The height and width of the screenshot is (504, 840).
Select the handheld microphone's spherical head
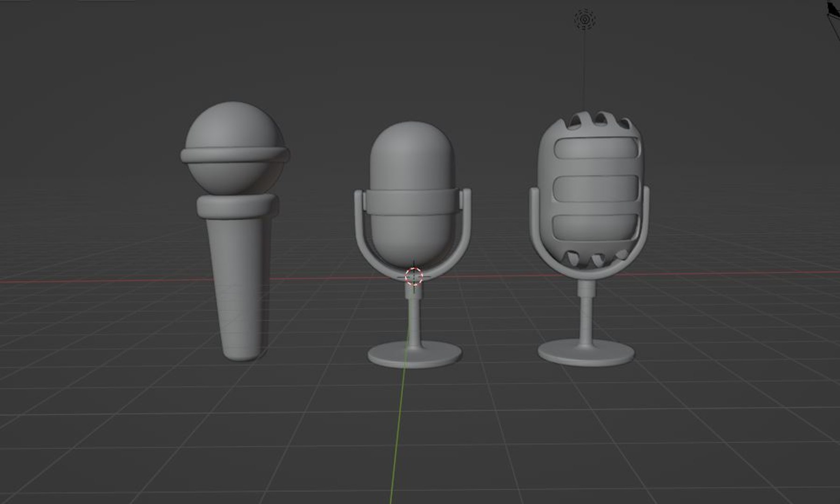[x=234, y=148]
